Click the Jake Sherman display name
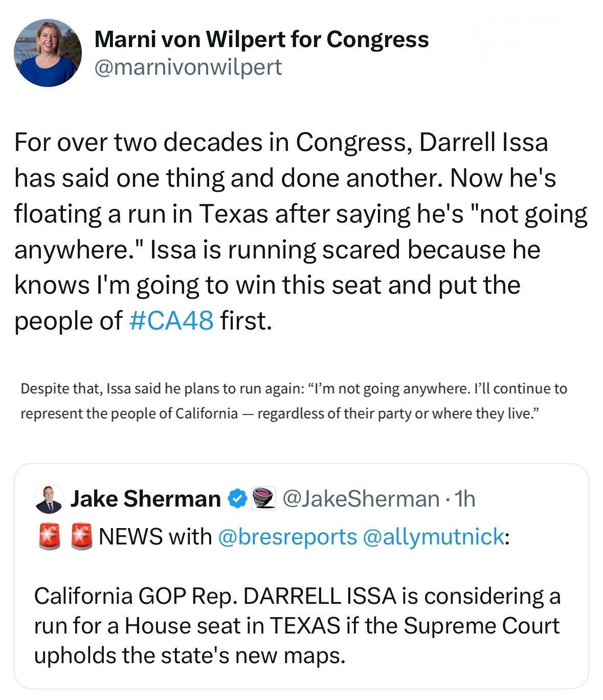 (145, 498)
